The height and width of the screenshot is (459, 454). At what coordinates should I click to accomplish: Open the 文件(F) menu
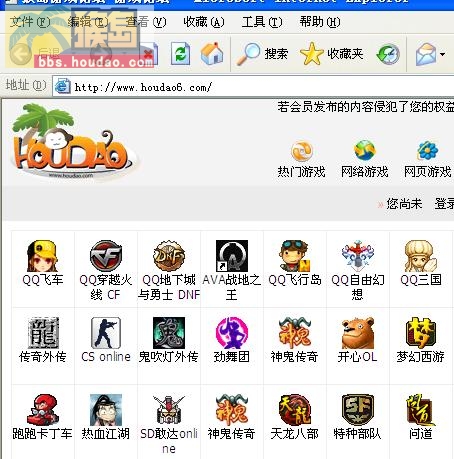30,22
